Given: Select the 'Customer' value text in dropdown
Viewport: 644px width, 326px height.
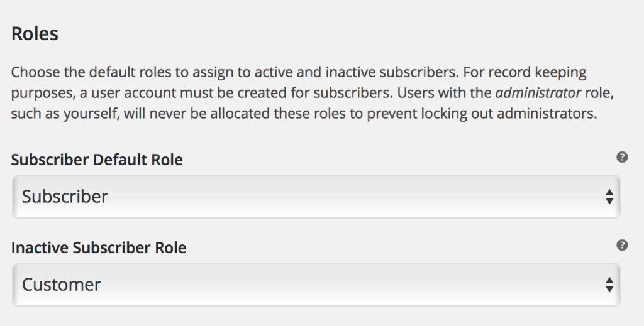Looking at the screenshot, I should pos(61,285).
